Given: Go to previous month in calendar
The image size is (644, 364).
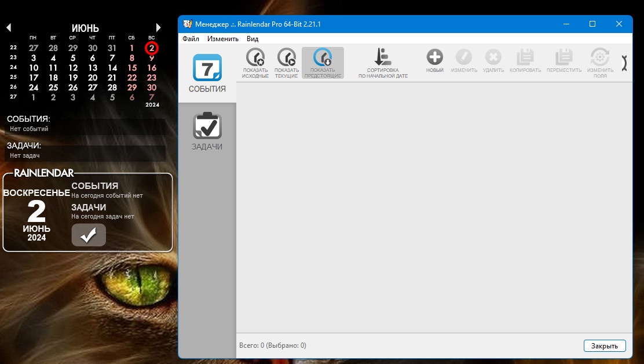Looking at the screenshot, I should point(9,27).
